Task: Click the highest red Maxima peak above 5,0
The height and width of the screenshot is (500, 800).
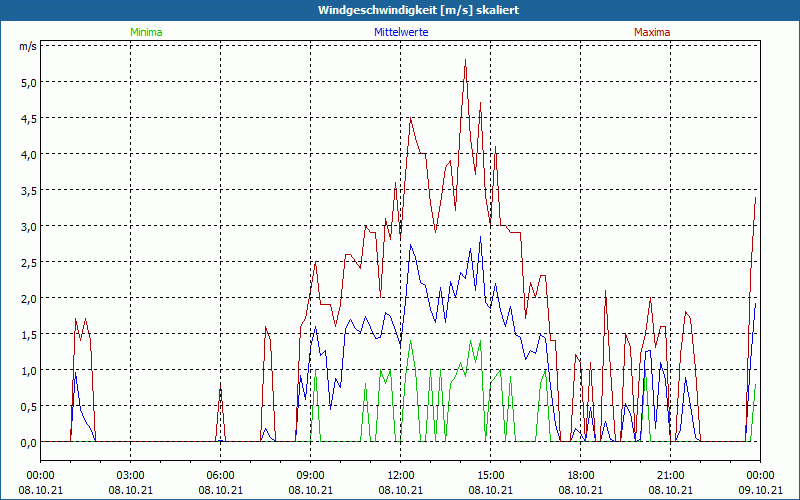Action: click(465, 60)
